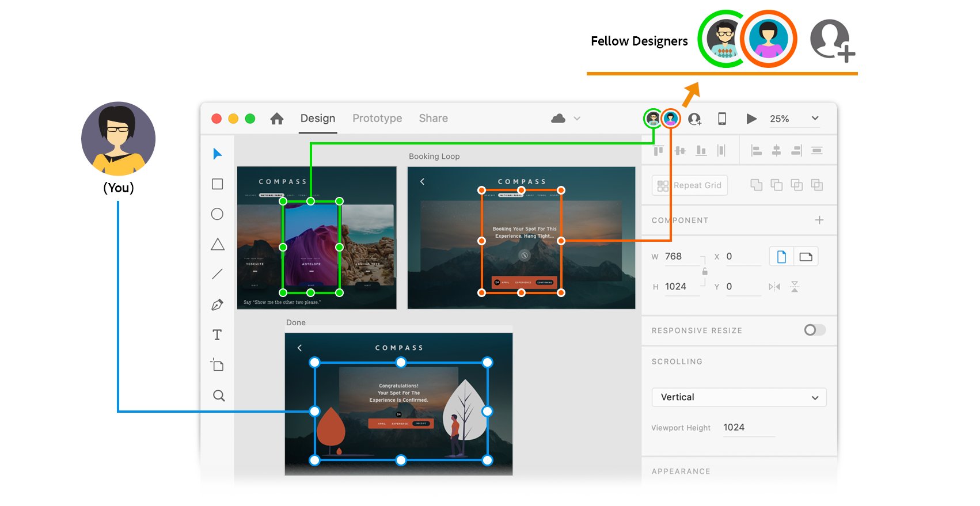Align left edges icon
980x506 pixels.
coord(757,151)
